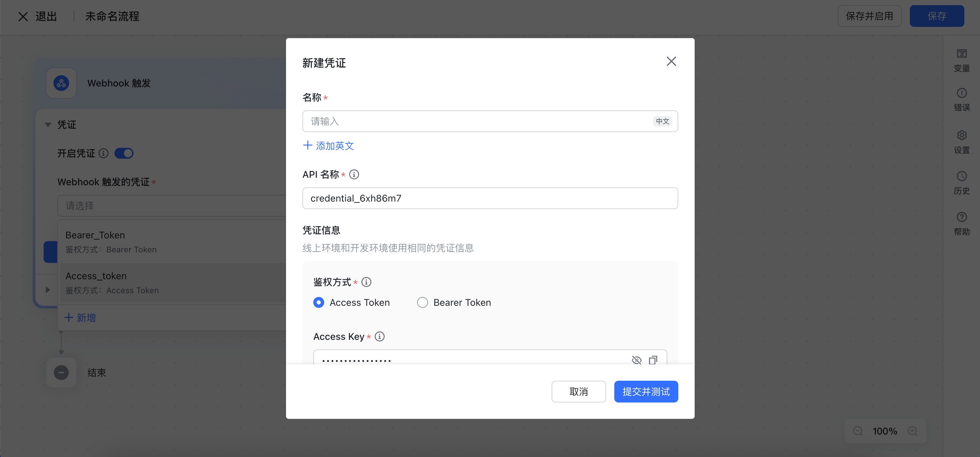Click the 结束 node icon
This screenshot has height=457, width=980.
[x=61, y=373]
